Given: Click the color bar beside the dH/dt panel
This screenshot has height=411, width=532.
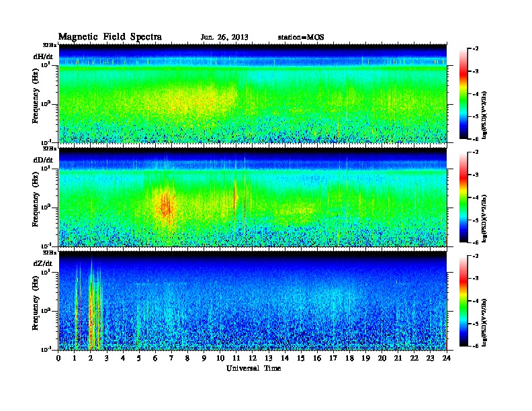Looking at the screenshot, I should point(463,94).
